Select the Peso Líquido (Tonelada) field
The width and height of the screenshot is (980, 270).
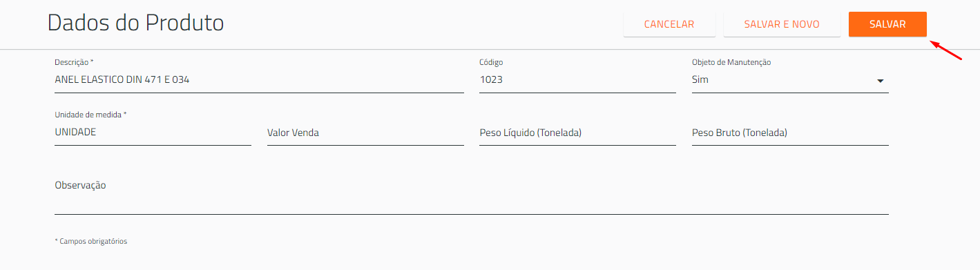577,133
